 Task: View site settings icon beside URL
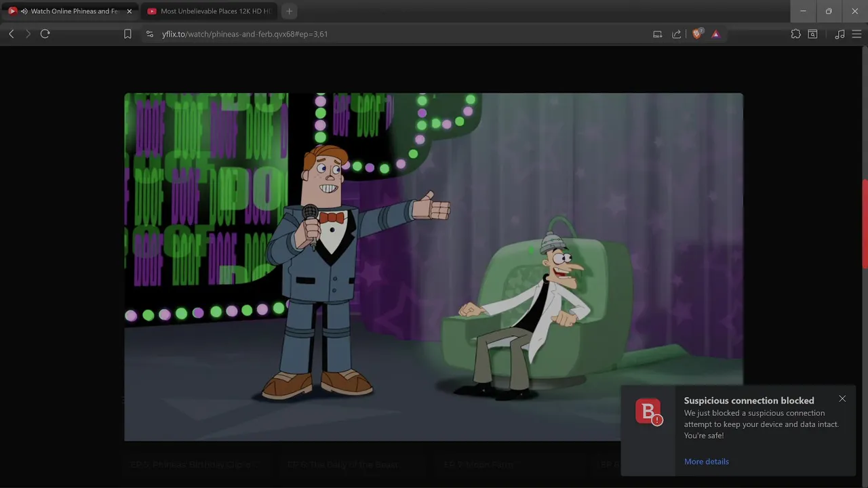pos(150,34)
